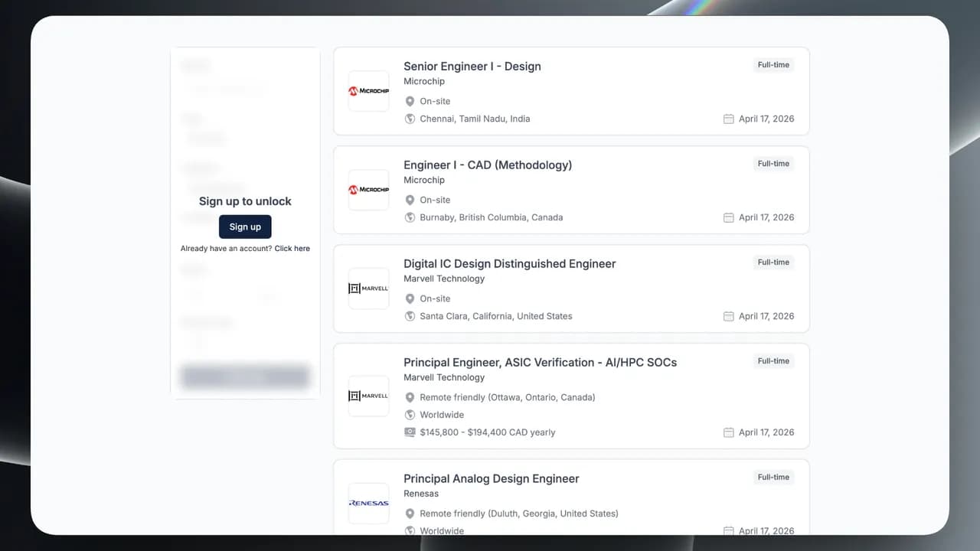The image size is (980, 551).
Task: Open the Engineer I - CAD (Methodology) listing
Action: [x=488, y=165]
